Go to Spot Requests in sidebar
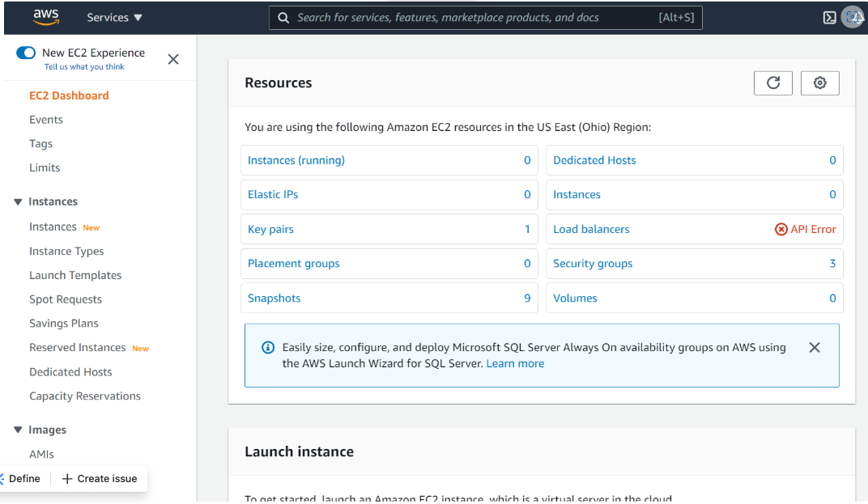868x504 pixels. click(x=66, y=299)
